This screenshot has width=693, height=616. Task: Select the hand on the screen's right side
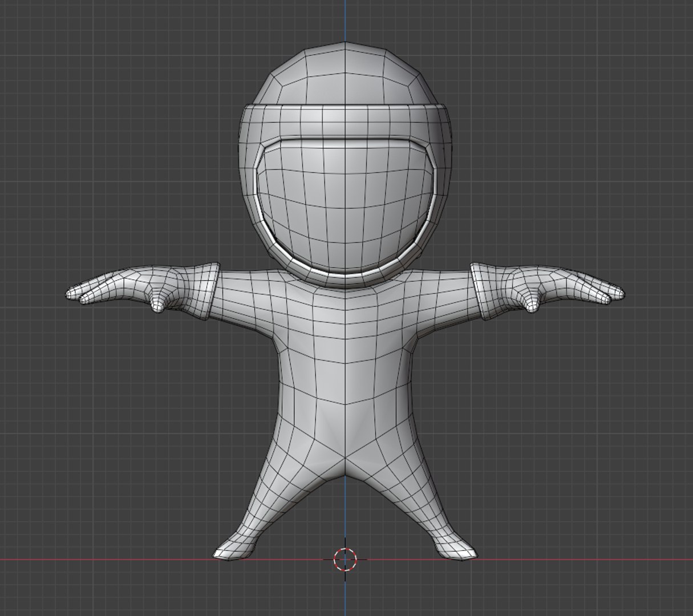[x=565, y=288]
